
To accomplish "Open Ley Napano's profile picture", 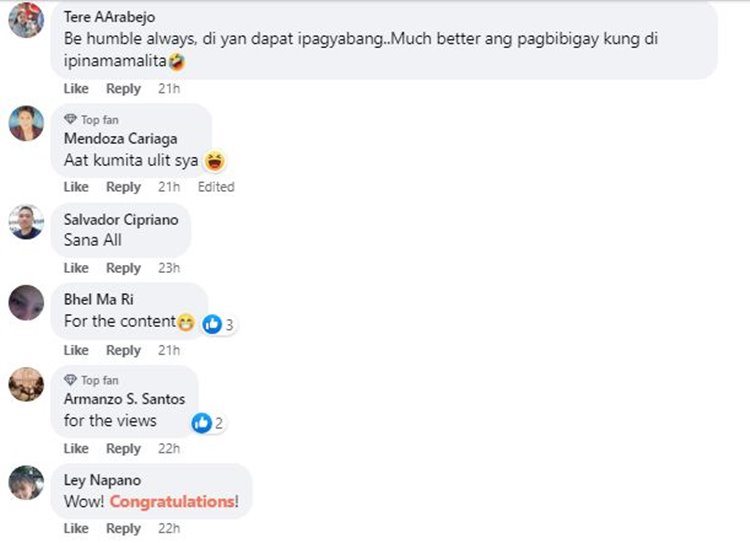I will pyautogui.click(x=26, y=482).
